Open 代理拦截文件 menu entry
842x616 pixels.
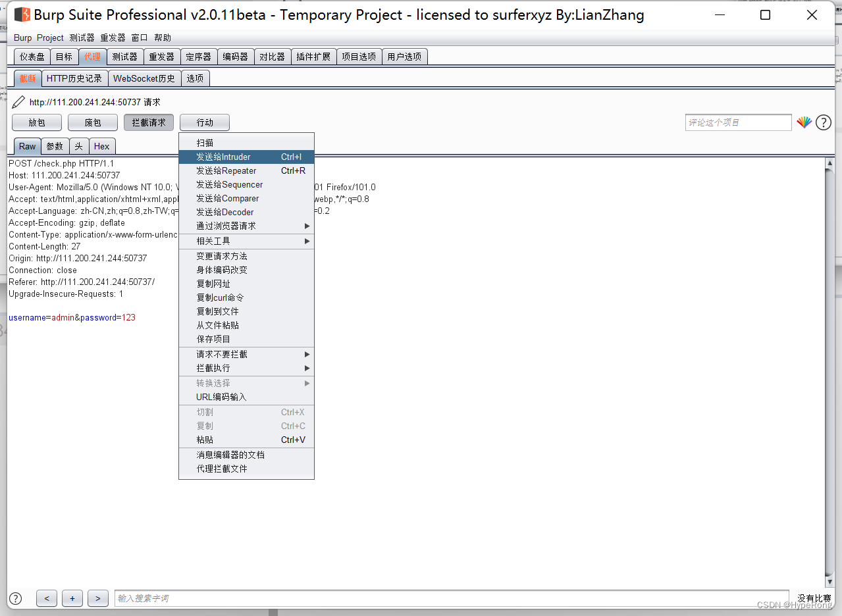pyautogui.click(x=246, y=469)
